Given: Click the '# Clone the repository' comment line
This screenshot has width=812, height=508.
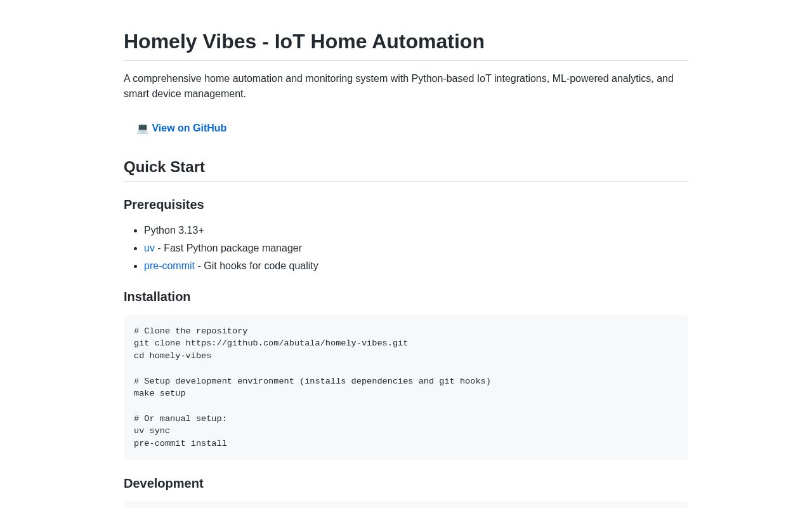Looking at the screenshot, I should pos(191,331).
